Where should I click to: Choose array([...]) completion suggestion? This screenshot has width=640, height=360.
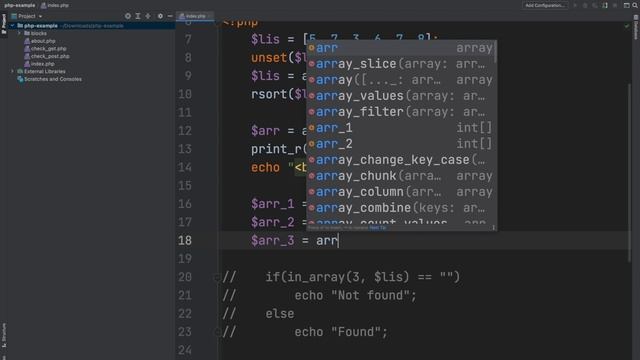[400, 80]
